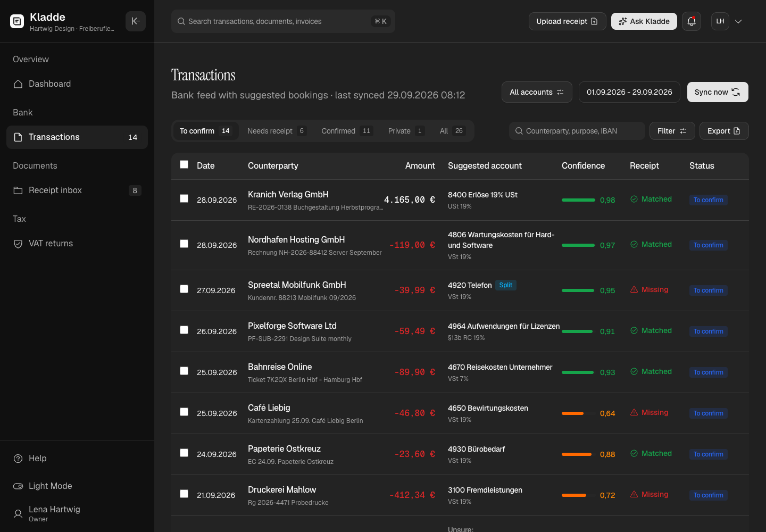The image size is (766, 532).
Task: Open the date range picker
Action: click(x=629, y=92)
